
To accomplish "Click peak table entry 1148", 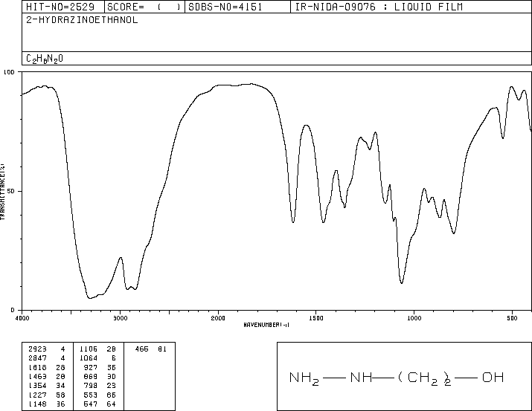I will (x=38, y=404).
